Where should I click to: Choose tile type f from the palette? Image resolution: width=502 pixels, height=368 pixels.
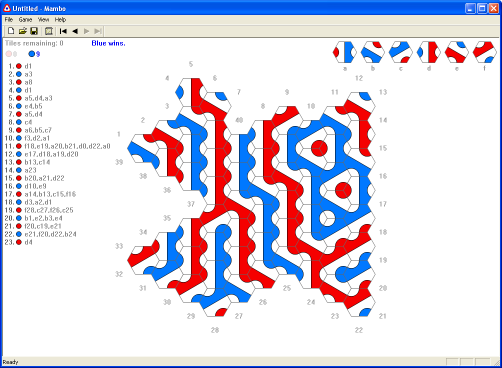click(x=485, y=52)
